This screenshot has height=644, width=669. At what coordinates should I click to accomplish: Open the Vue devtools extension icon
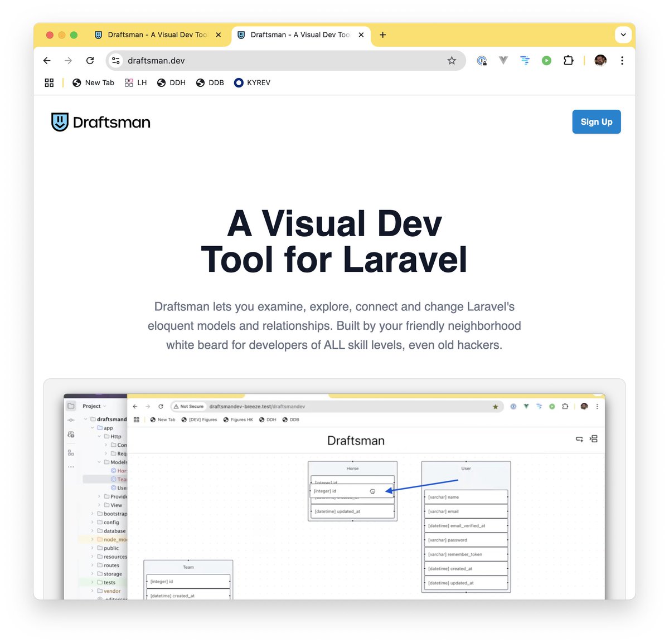pyautogui.click(x=503, y=60)
